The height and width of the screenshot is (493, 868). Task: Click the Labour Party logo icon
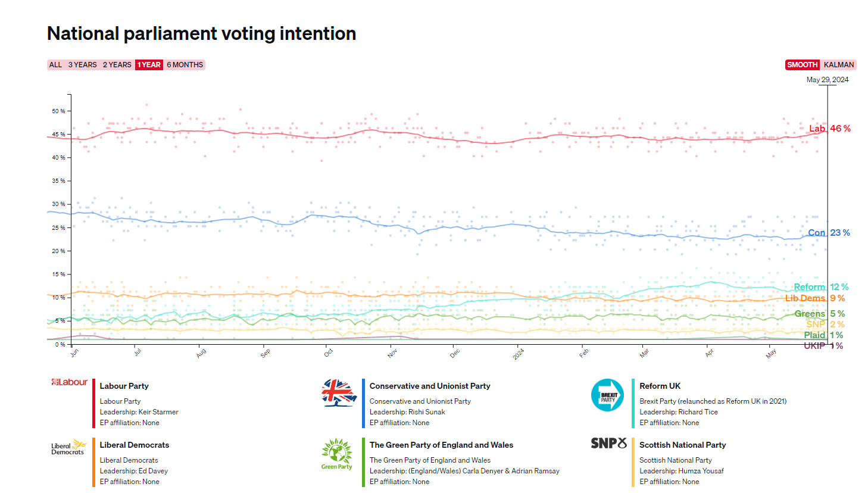69,382
